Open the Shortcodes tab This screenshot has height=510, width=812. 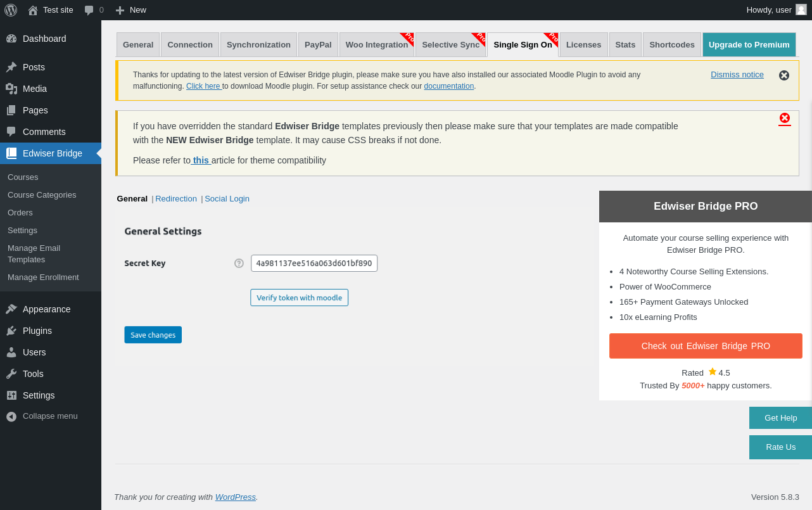click(672, 44)
